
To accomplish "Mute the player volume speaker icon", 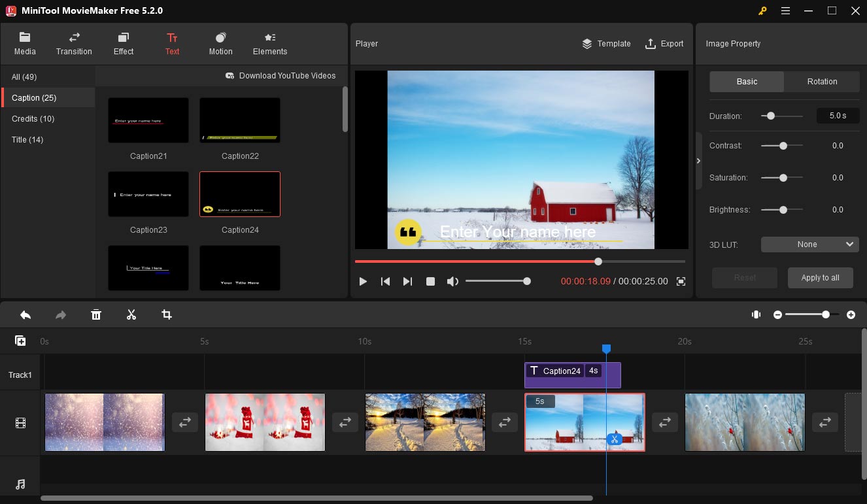I will (452, 281).
